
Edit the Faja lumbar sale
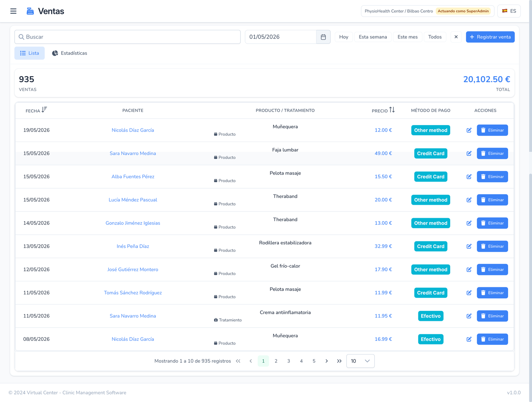click(469, 154)
